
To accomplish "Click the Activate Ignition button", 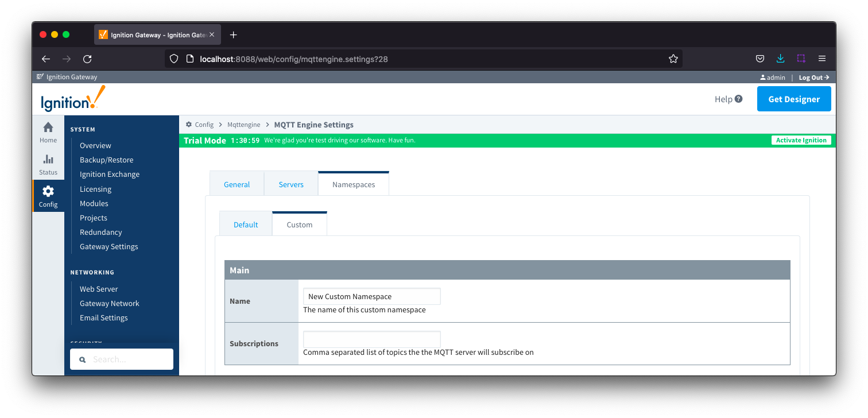I will tap(801, 140).
